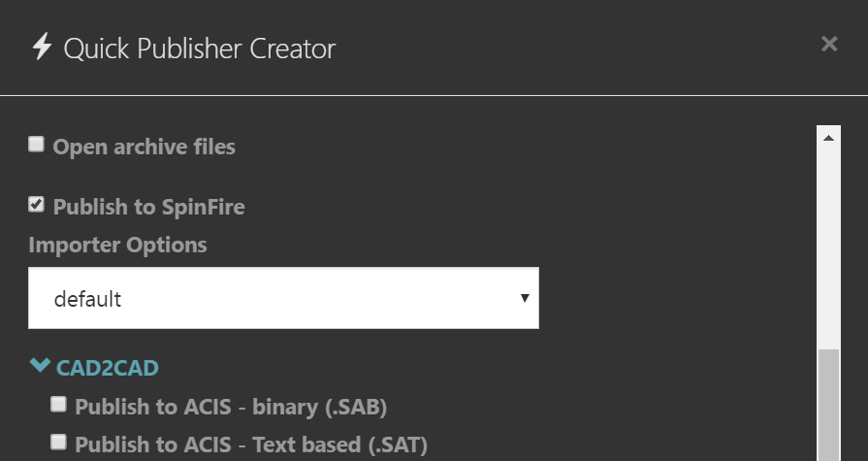Close the Quick Publisher Creator dialog
The image size is (868, 461).
[829, 44]
